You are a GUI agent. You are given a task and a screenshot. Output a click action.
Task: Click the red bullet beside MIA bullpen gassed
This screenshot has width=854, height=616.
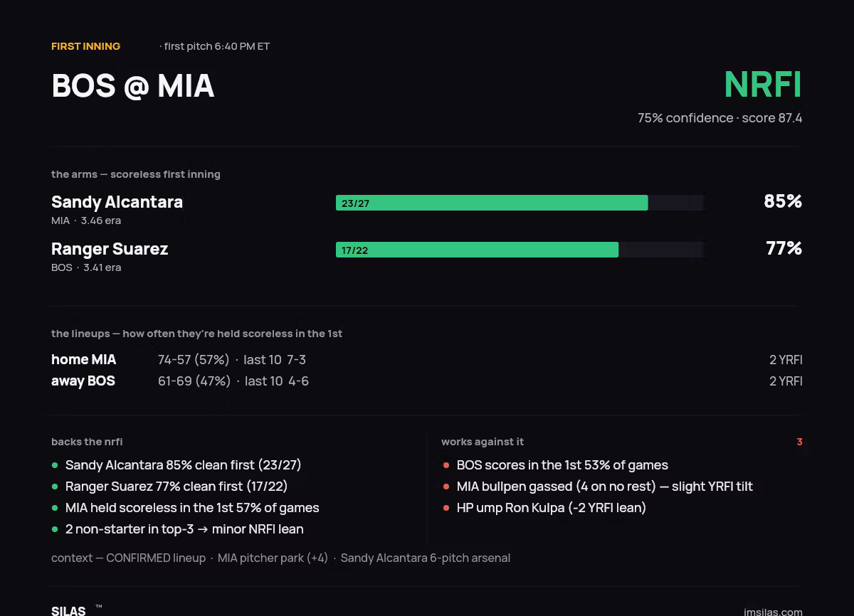(446, 487)
